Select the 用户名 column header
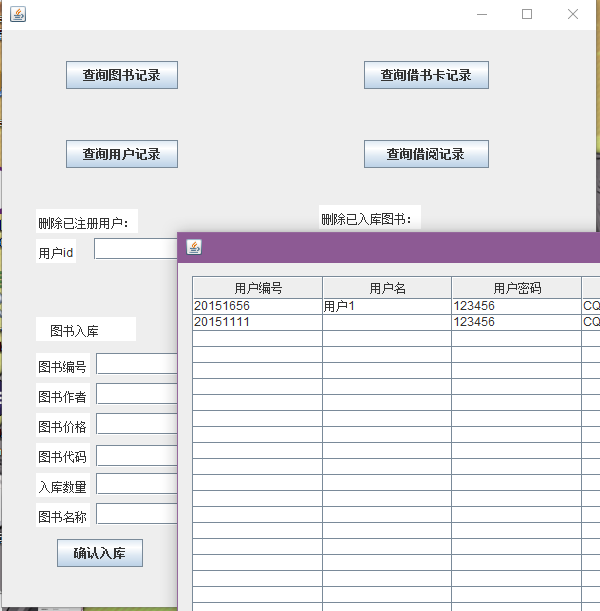 [387, 288]
